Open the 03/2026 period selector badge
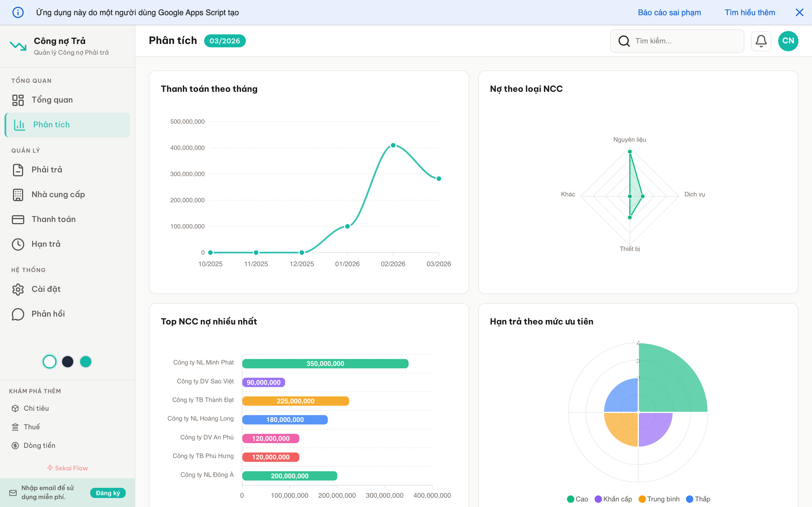The width and height of the screenshot is (812, 507). 224,41
